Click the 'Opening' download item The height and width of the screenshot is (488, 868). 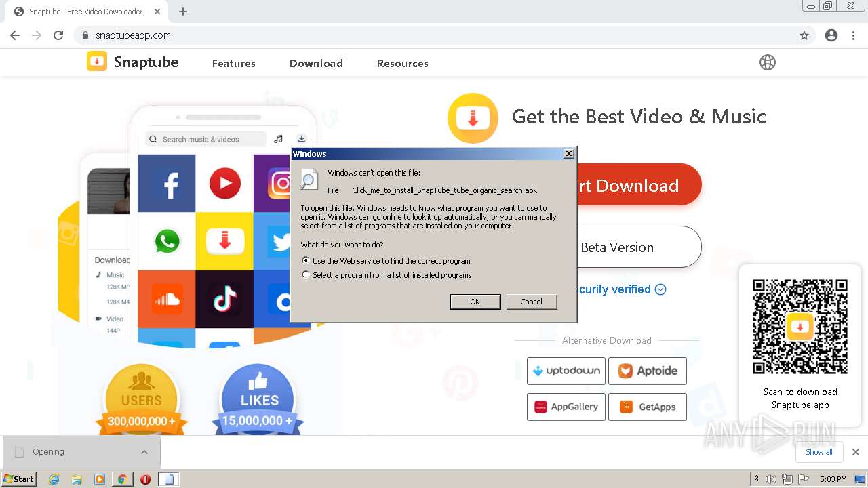pos(80,452)
